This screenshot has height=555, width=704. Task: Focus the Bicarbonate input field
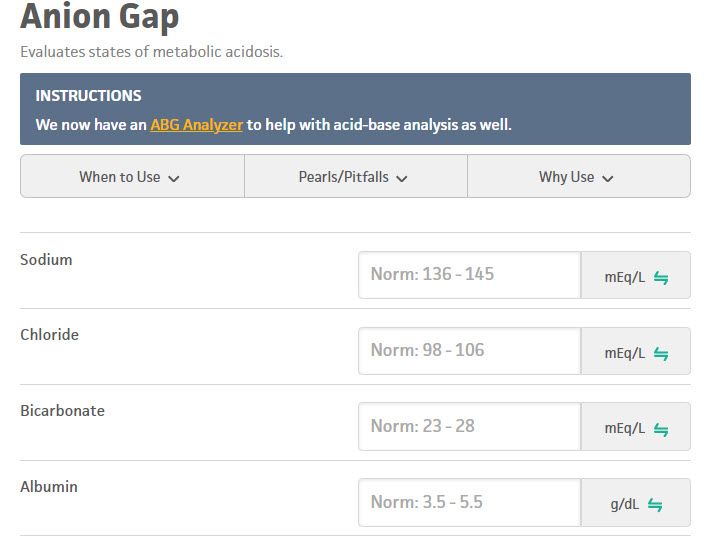pyautogui.click(x=470, y=427)
